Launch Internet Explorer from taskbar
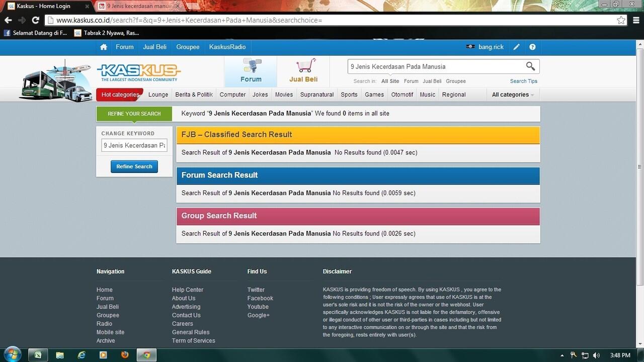This screenshot has height=362, width=644. [82, 355]
